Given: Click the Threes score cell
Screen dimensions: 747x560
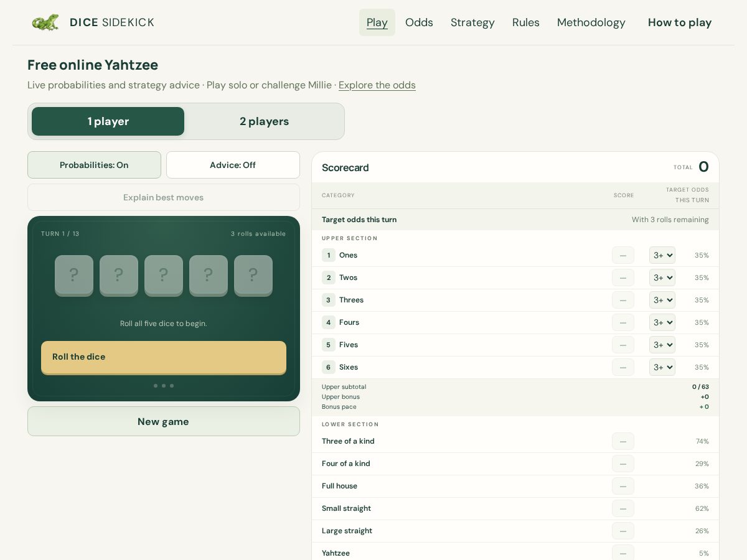Looking at the screenshot, I should coord(623,300).
